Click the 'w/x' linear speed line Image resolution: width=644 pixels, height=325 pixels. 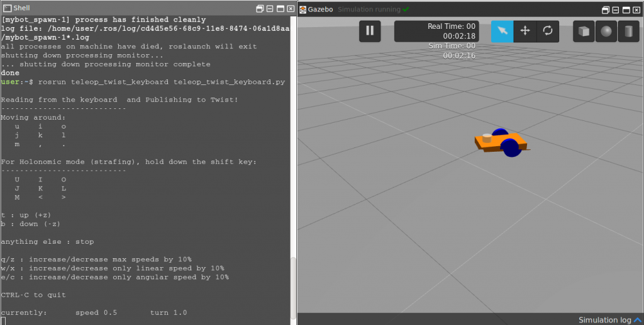113,268
